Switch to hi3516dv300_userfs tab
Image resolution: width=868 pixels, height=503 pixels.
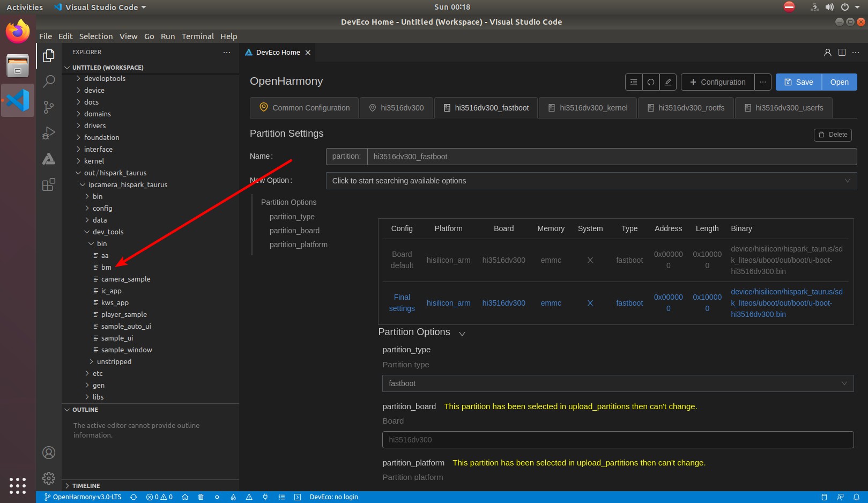pyautogui.click(x=784, y=108)
